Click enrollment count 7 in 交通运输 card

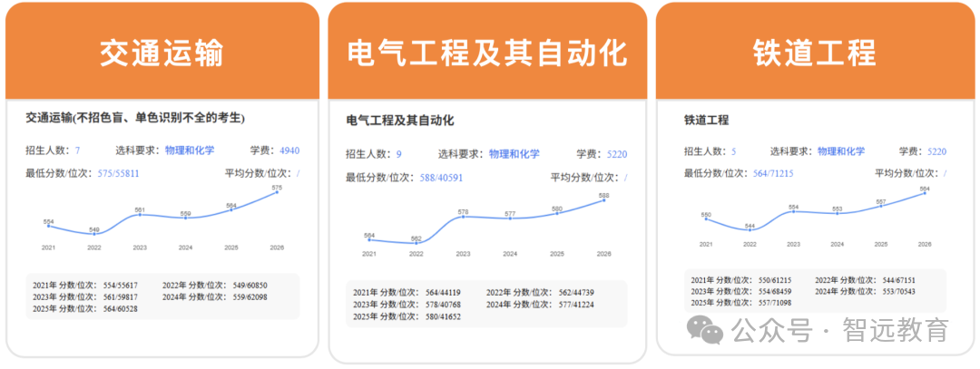77,151
